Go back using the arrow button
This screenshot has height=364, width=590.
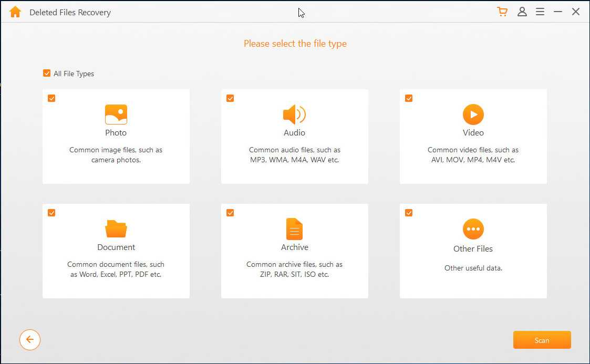(30, 340)
